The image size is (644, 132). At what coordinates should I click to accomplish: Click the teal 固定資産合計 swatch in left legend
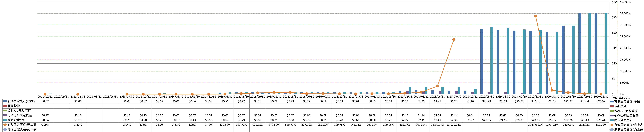point(5,120)
